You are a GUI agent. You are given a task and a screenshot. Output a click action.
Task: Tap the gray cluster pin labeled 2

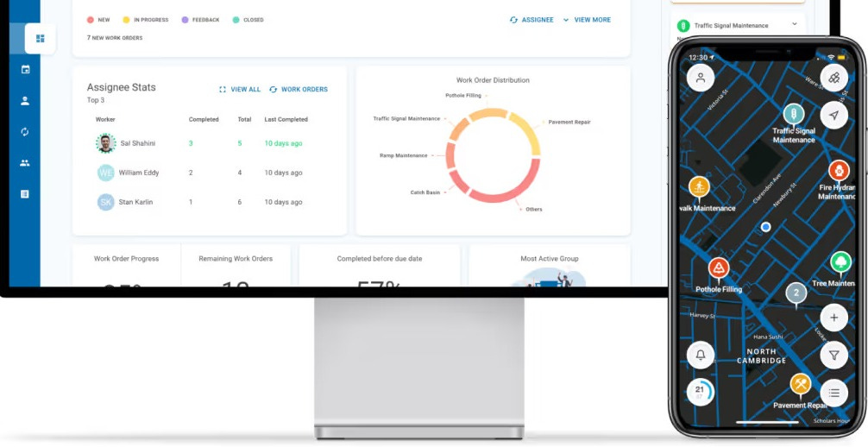pyautogui.click(x=796, y=294)
